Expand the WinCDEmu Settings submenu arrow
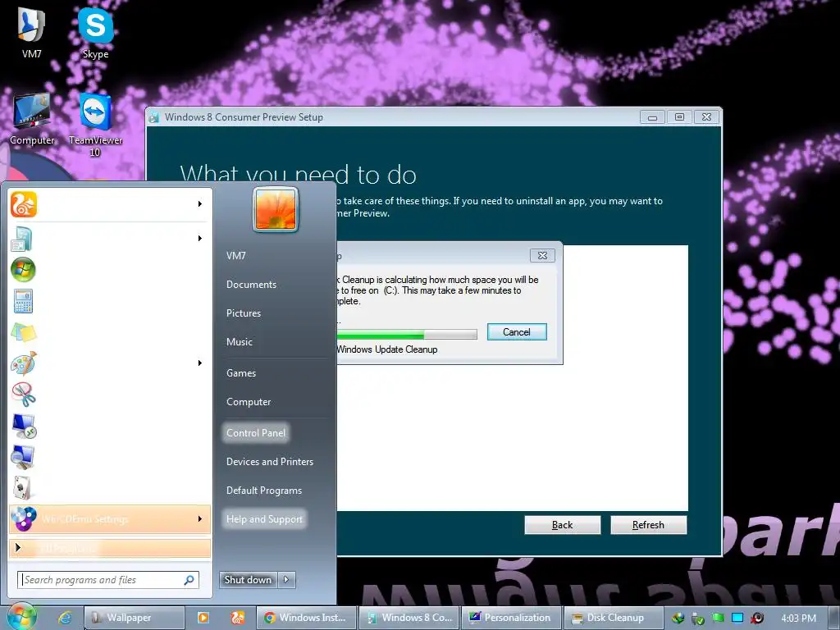The image size is (840, 630). tap(200, 519)
